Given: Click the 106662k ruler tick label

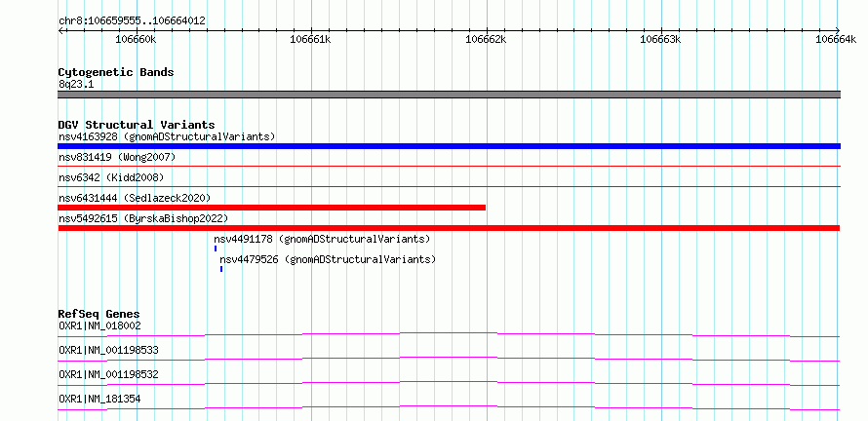Looking at the screenshot, I should [486, 39].
